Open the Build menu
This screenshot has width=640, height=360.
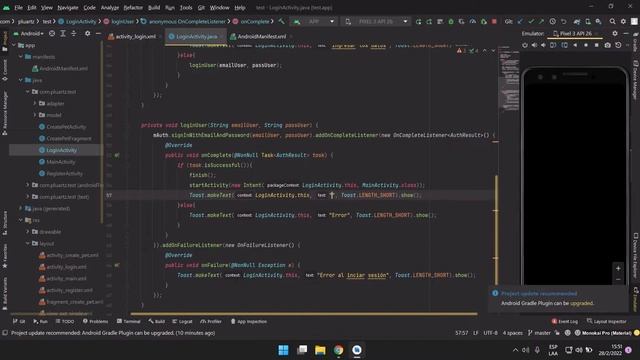(154, 7)
